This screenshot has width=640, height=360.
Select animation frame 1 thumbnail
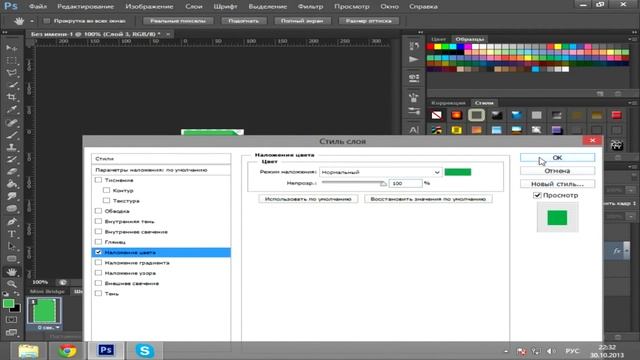[44, 311]
